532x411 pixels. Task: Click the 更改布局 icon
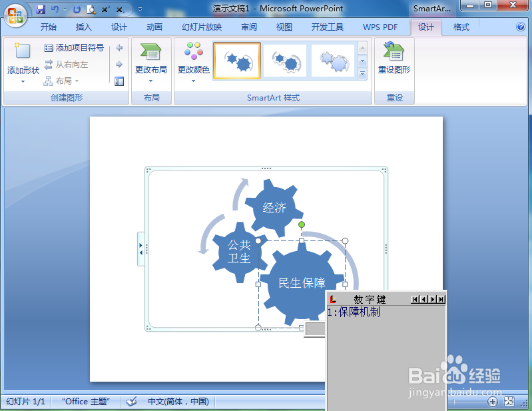pos(151,52)
